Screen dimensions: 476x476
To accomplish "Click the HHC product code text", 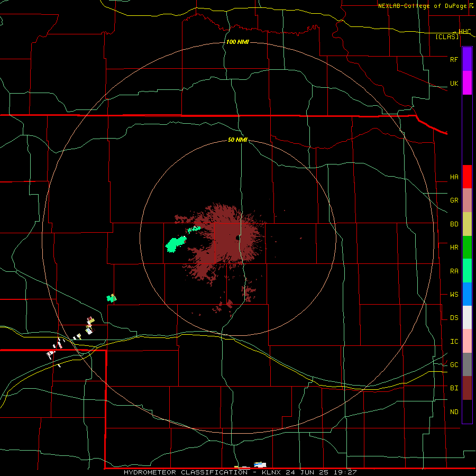I will coord(465,32).
